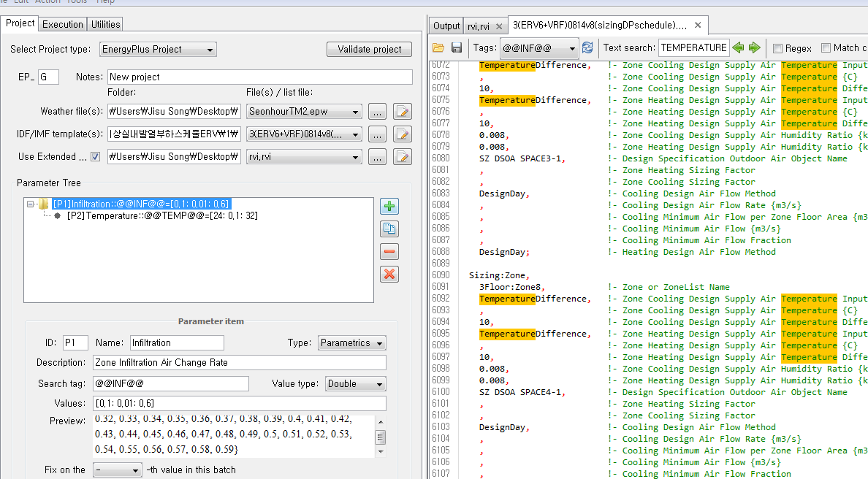Click the extended rvi folder path field
The width and height of the screenshot is (868, 479).
(x=174, y=157)
